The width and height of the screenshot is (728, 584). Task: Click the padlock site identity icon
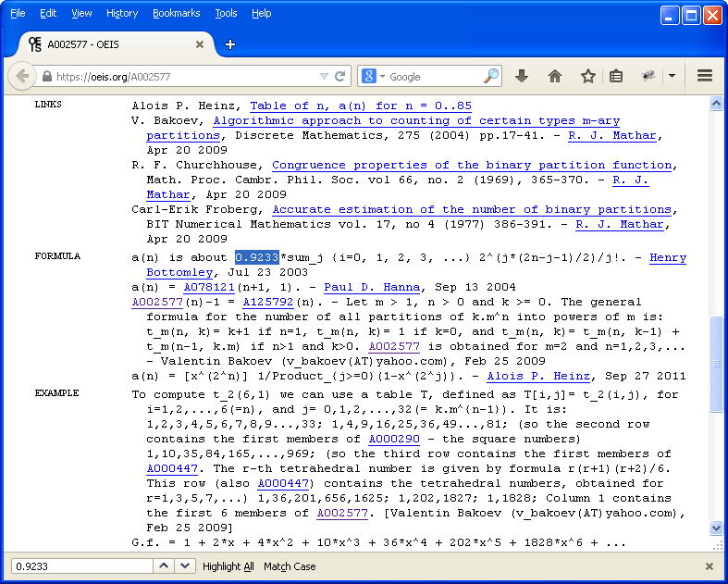click(47, 76)
